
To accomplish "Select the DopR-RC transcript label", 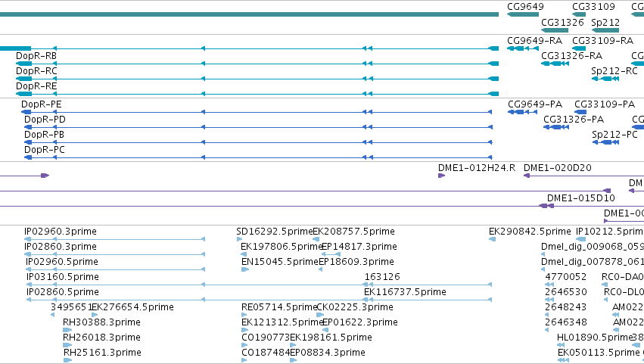I will point(36,71).
